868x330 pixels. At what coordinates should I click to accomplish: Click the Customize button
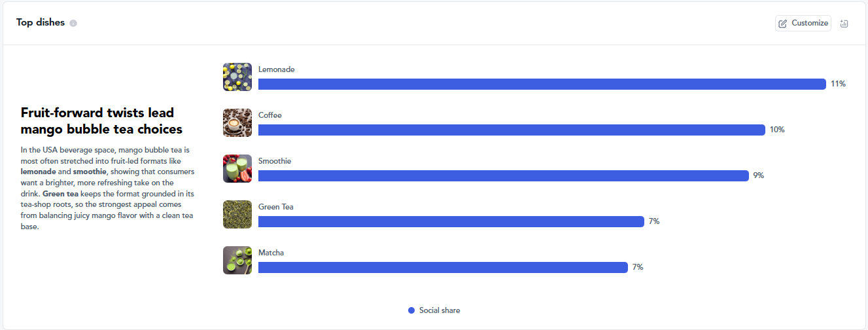803,23
